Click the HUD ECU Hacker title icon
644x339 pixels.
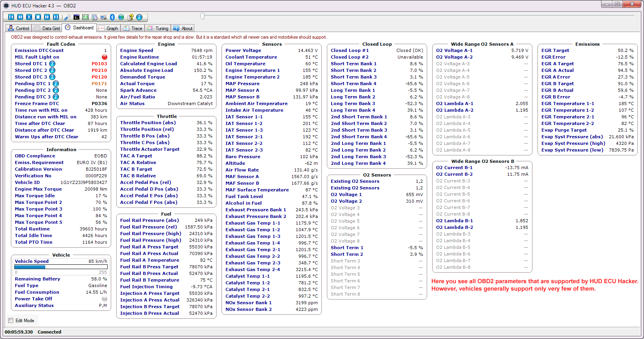(x=6, y=5)
